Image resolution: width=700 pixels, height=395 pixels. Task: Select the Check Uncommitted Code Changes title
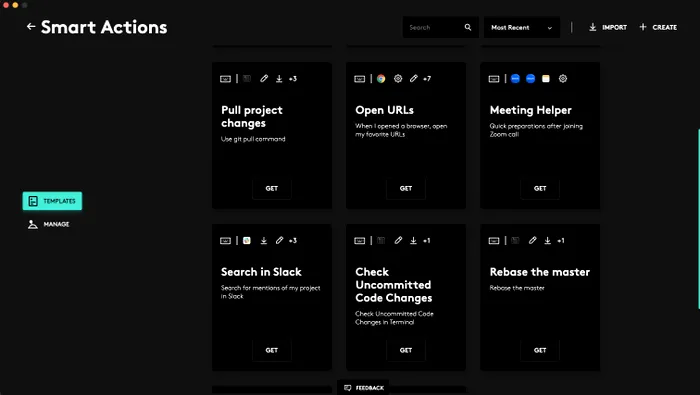point(394,285)
